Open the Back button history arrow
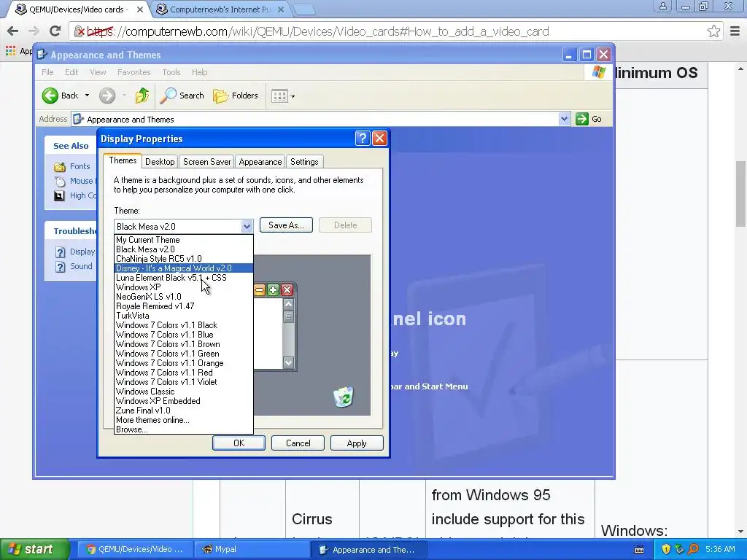This screenshot has height=560, width=747. [87, 96]
